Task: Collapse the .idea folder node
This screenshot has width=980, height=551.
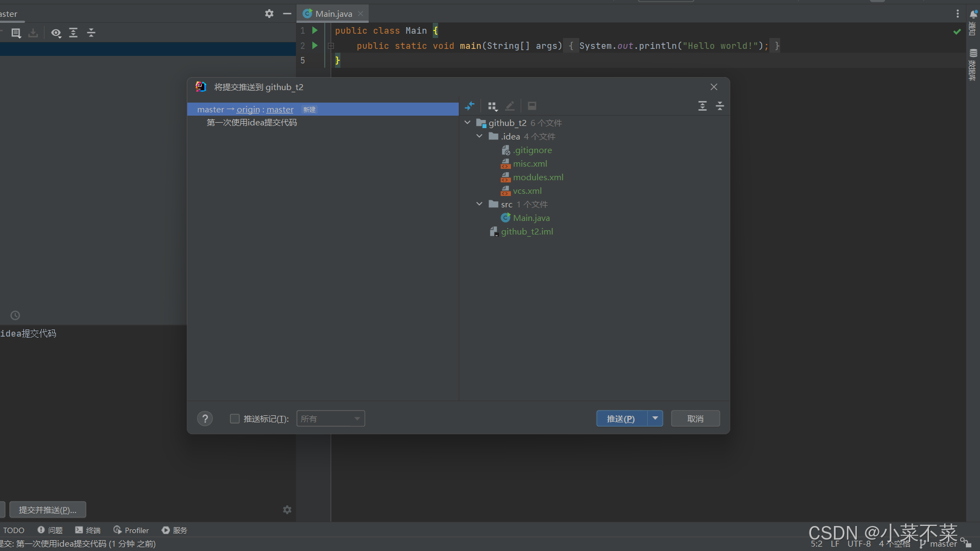Action: click(x=479, y=136)
